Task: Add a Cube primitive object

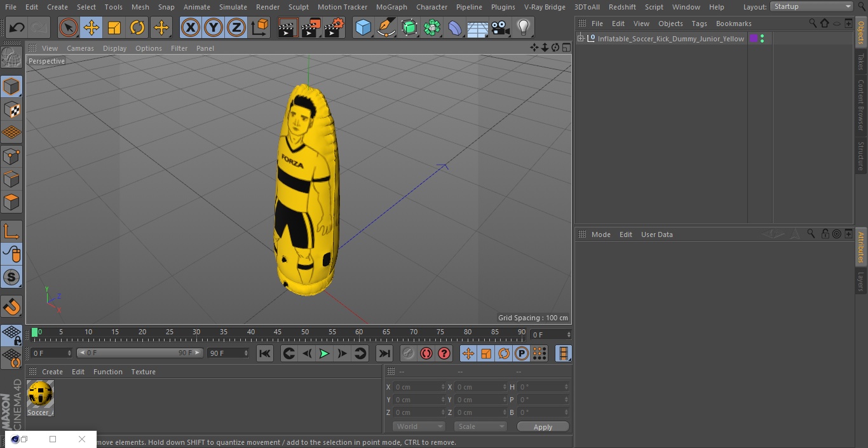Action: point(363,28)
